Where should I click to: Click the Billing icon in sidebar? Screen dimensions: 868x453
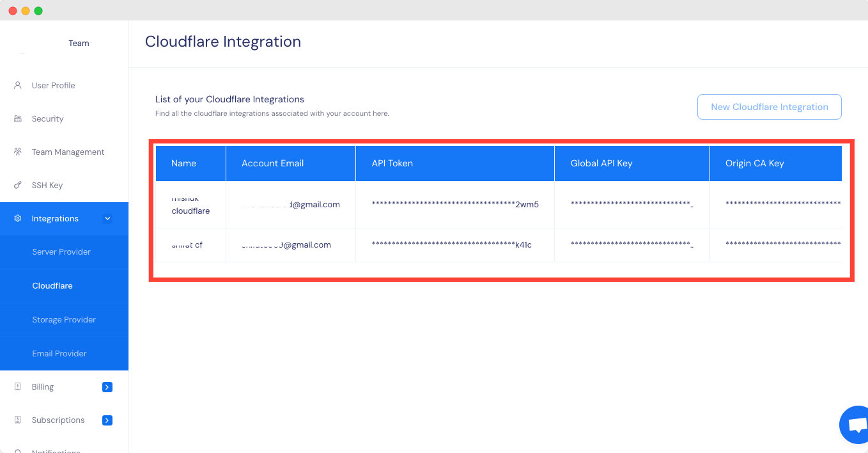pos(18,386)
